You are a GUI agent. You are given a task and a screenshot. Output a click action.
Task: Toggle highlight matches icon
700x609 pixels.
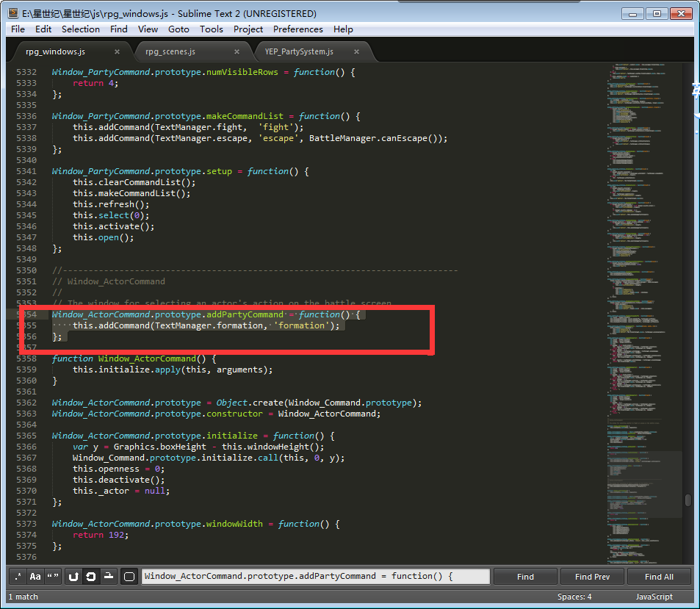[129, 577]
